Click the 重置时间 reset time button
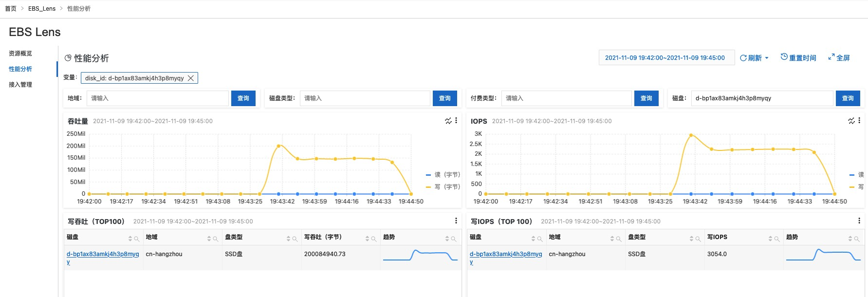 point(798,57)
